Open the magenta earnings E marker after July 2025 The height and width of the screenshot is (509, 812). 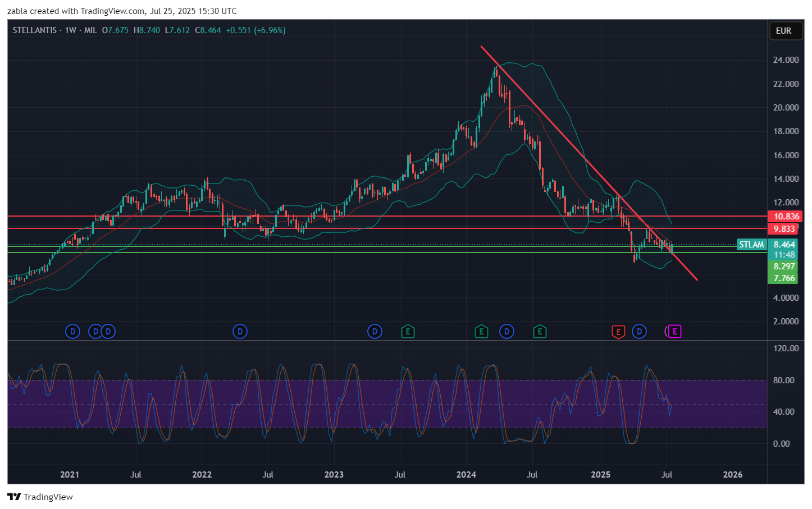point(674,332)
